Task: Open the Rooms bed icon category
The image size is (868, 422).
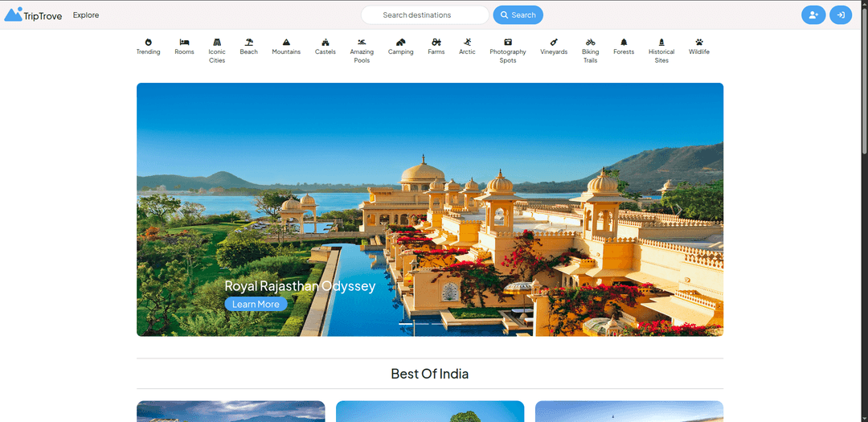Action: click(184, 46)
